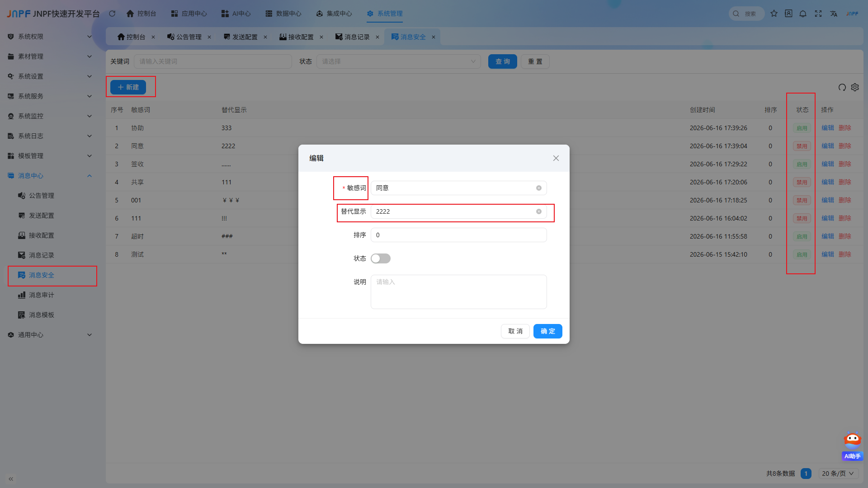Select 系统管理 in the top navigation

[x=385, y=14]
